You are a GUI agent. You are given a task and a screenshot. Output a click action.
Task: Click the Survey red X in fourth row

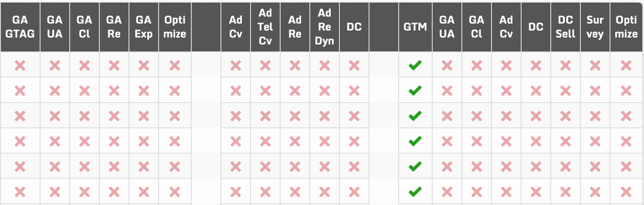pos(595,141)
